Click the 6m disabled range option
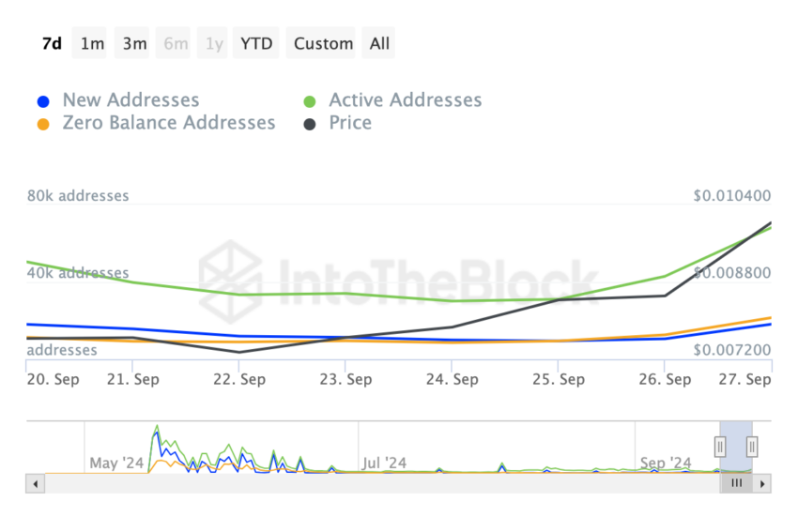The height and width of the screenshot is (532, 798). pyautogui.click(x=176, y=43)
